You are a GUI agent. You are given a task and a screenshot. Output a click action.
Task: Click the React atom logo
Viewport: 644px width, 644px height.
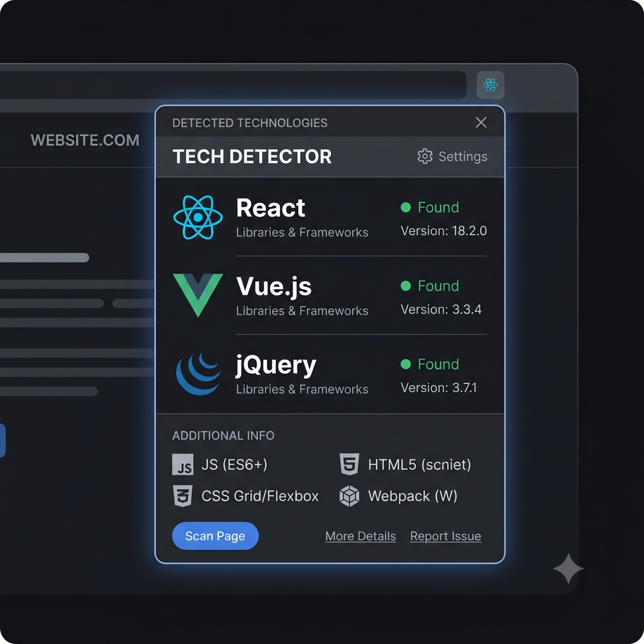tap(198, 217)
